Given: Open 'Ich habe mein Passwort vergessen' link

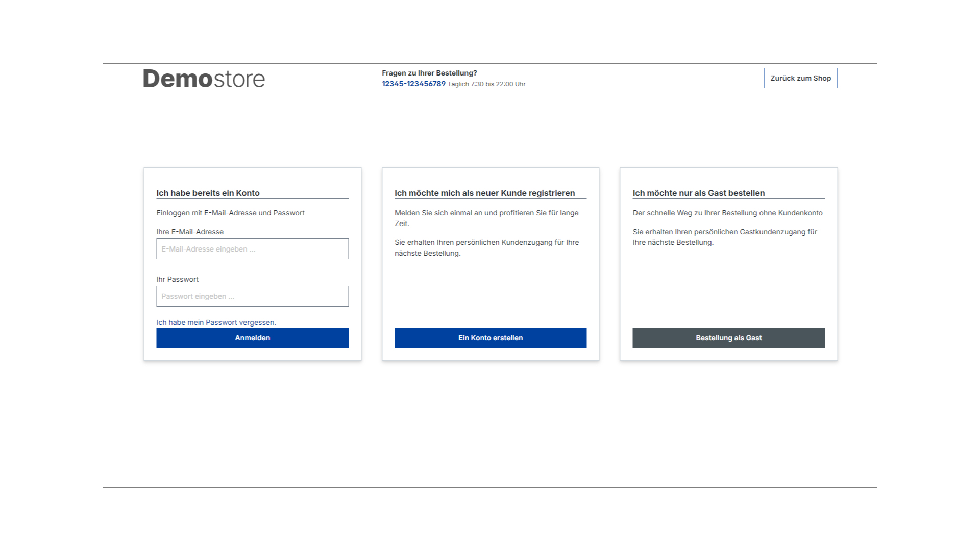Looking at the screenshot, I should (x=216, y=322).
